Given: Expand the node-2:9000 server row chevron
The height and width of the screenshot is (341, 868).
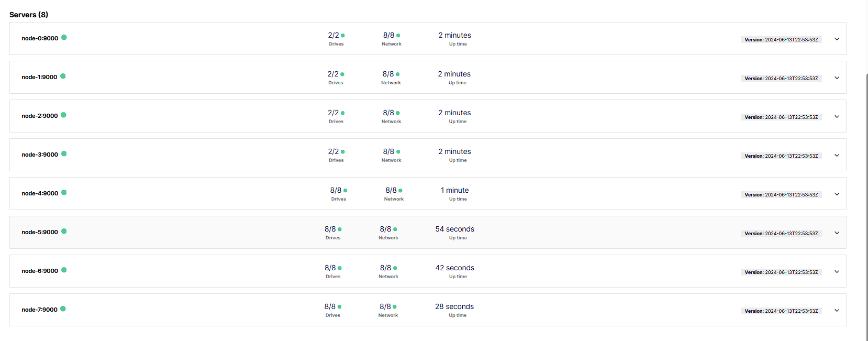Looking at the screenshot, I should (837, 116).
